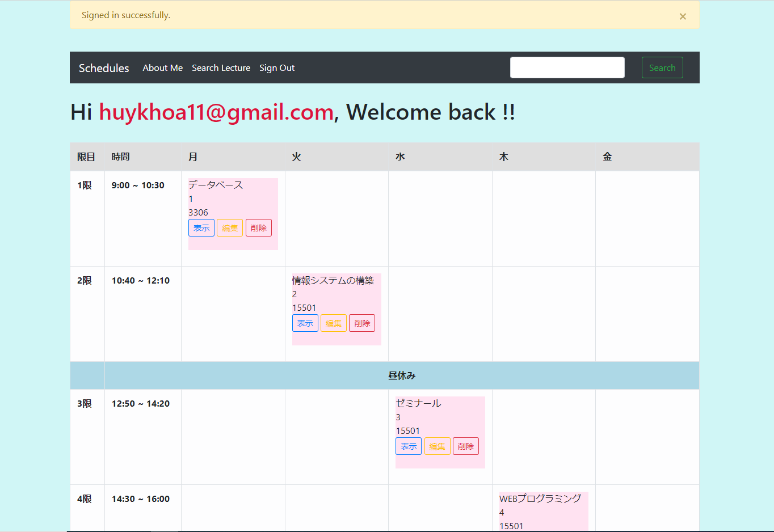Image resolution: width=774 pixels, height=532 pixels.
Task: Show the 情報システムの構築 lecture
Action: (x=305, y=323)
